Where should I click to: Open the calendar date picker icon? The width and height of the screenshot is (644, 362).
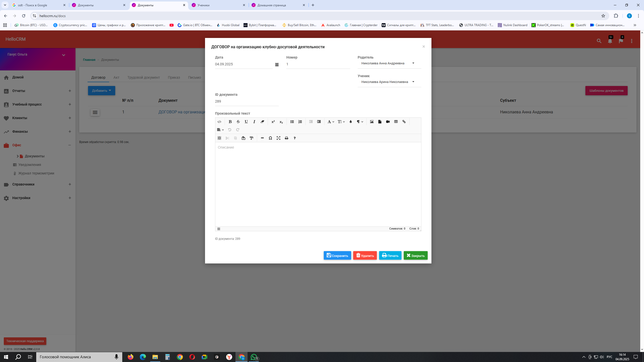coord(277,65)
